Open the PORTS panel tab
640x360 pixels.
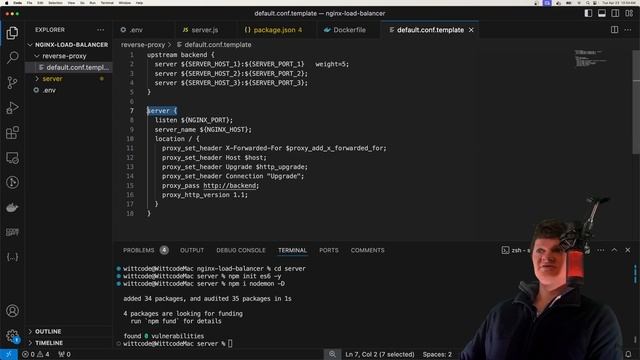[x=329, y=250]
